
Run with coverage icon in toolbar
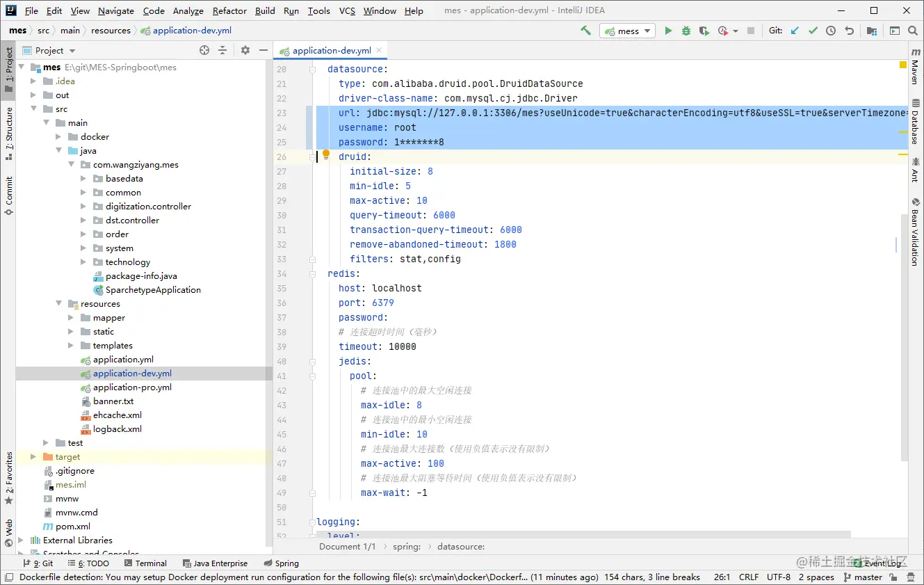(704, 31)
